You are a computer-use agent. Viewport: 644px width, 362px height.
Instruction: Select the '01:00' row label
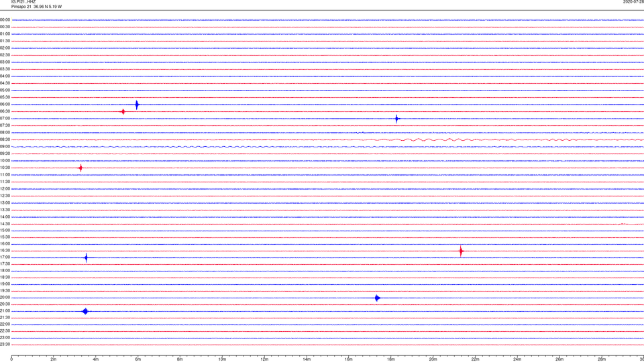pos(5,34)
